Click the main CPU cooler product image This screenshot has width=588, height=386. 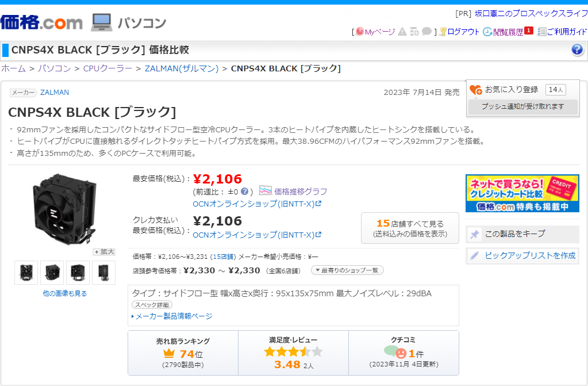pos(65,209)
